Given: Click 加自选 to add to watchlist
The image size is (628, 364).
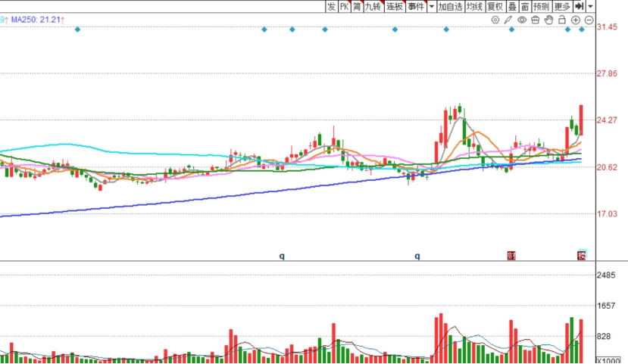Looking at the screenshot, I should [450, 6].
